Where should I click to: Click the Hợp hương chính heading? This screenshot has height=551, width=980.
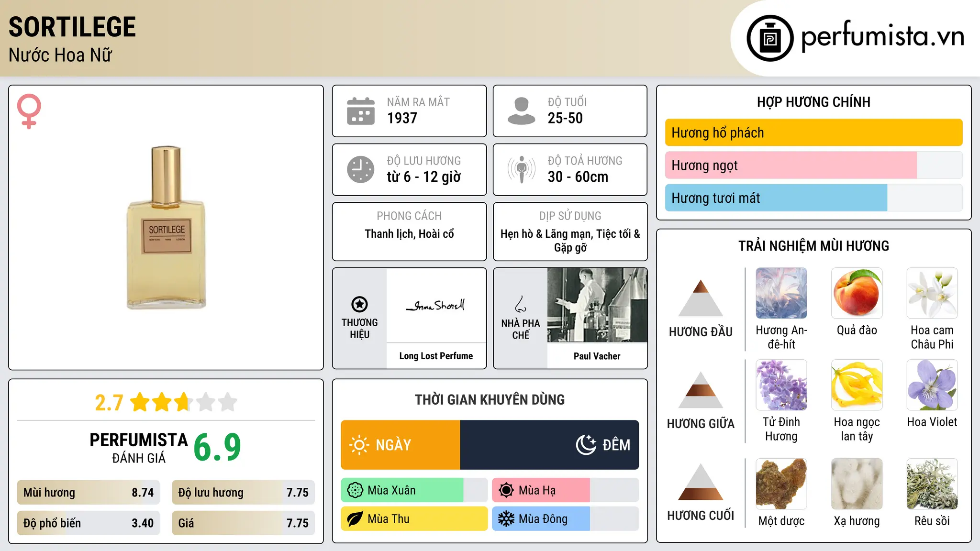(813, 102)
